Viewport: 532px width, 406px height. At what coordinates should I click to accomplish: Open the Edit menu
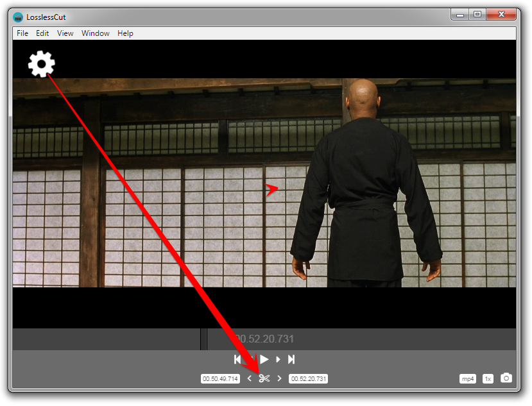point(42,33)
